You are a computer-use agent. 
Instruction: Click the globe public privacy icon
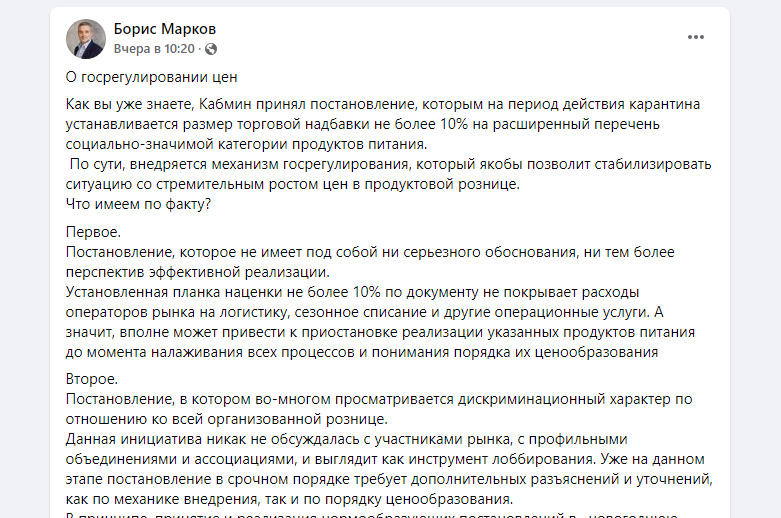pos(211,48)
